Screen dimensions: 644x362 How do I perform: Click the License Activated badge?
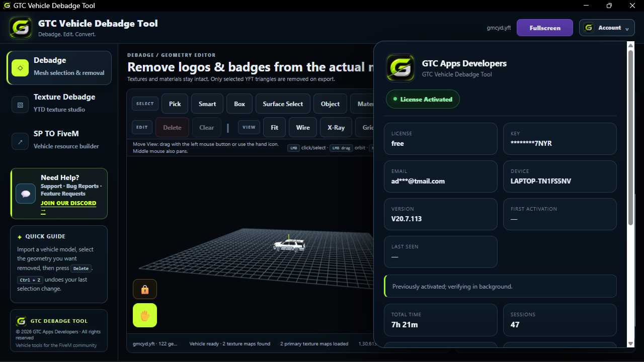pyautogui.click(x=423, y=99)
